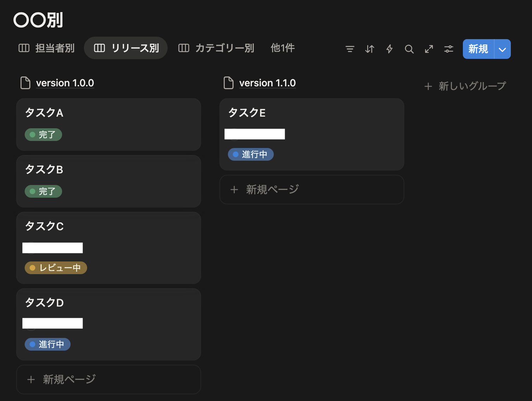532x401 pixels.
Task: Select the リリース別 tab
Action: tap(126, 48)
